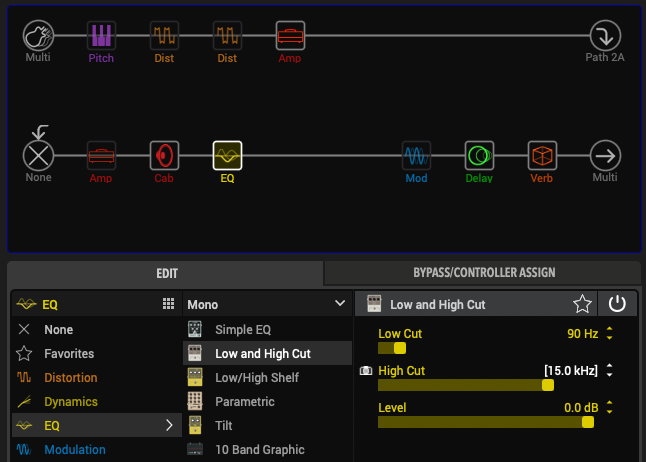
Task: Click the Cab block icon
Action: (x=164, y=155)
